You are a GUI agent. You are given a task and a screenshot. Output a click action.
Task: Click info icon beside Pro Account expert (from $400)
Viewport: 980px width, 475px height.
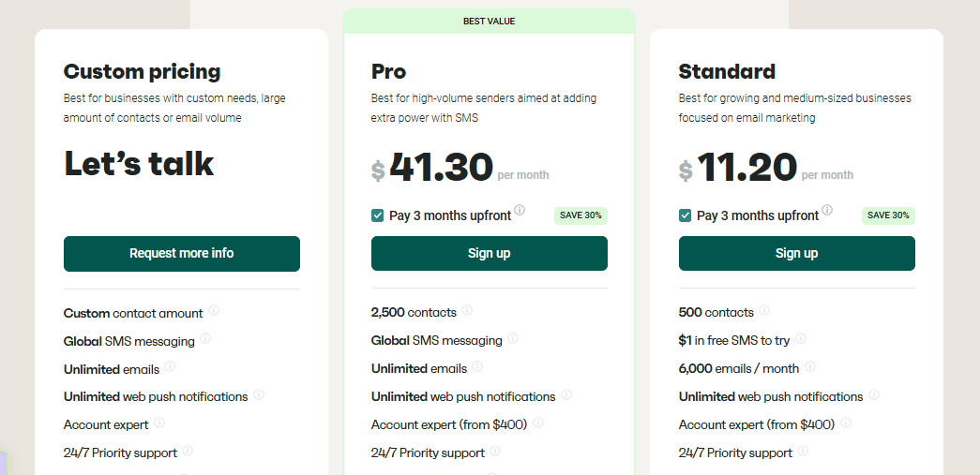(538, 423)
